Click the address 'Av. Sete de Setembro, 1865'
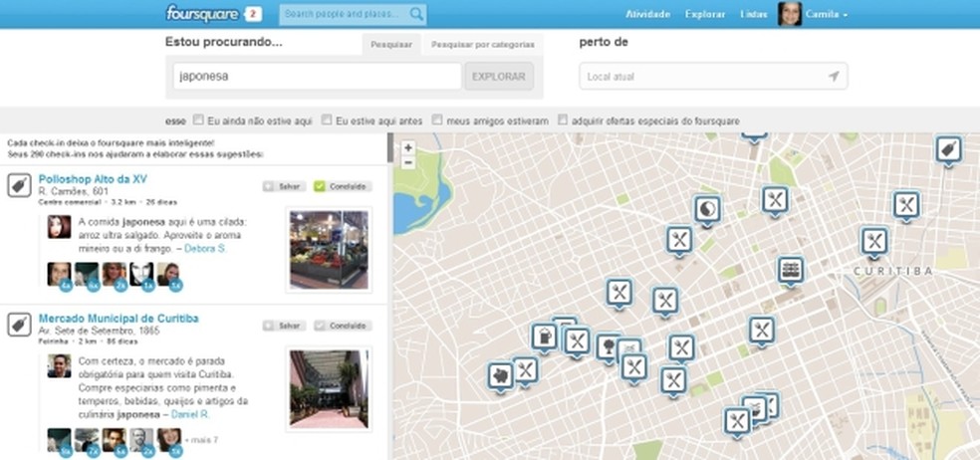980x460 pixels. (99, 331)
